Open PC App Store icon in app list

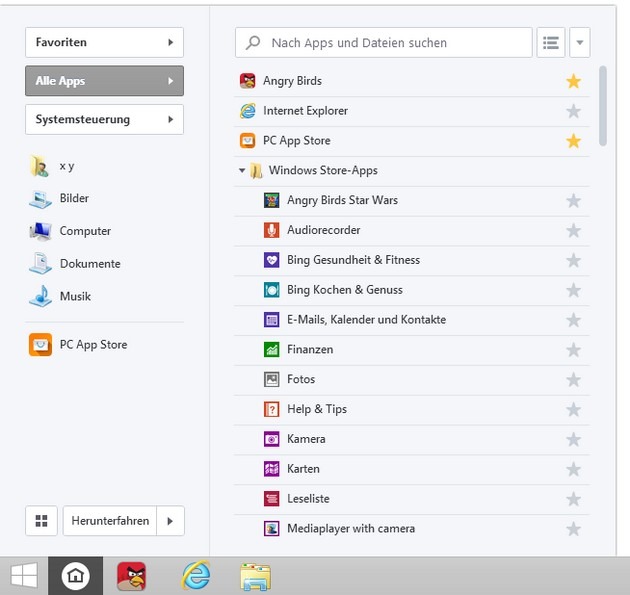248,141
